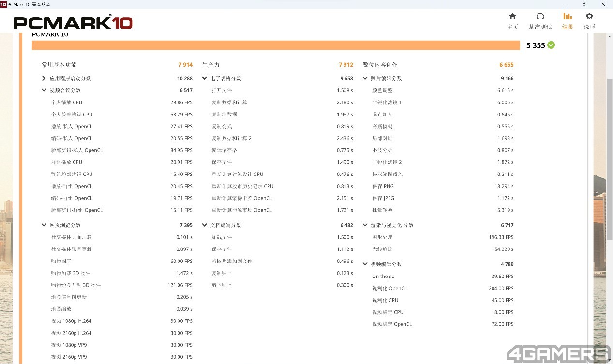Image resolution: width=613 pixels, height=364 pixels.
Task: Click the orange overall score bar
Action: click(276, 45)
